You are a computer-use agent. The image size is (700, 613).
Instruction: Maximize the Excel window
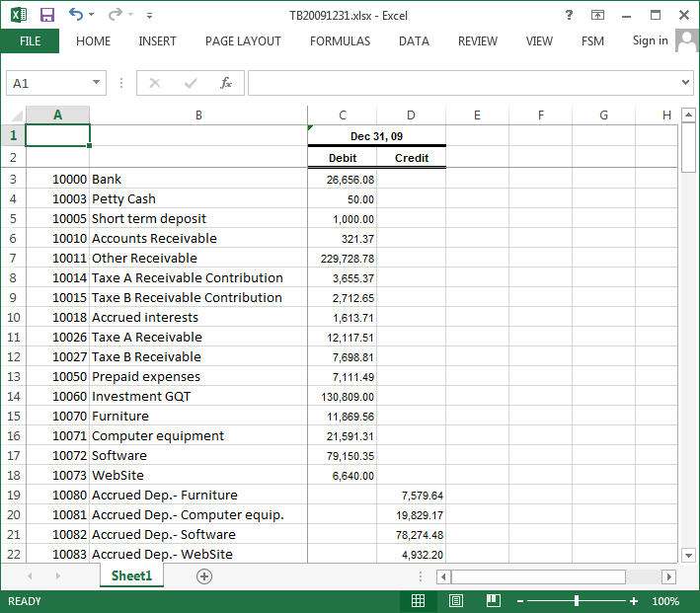click(x=656, y=15)
